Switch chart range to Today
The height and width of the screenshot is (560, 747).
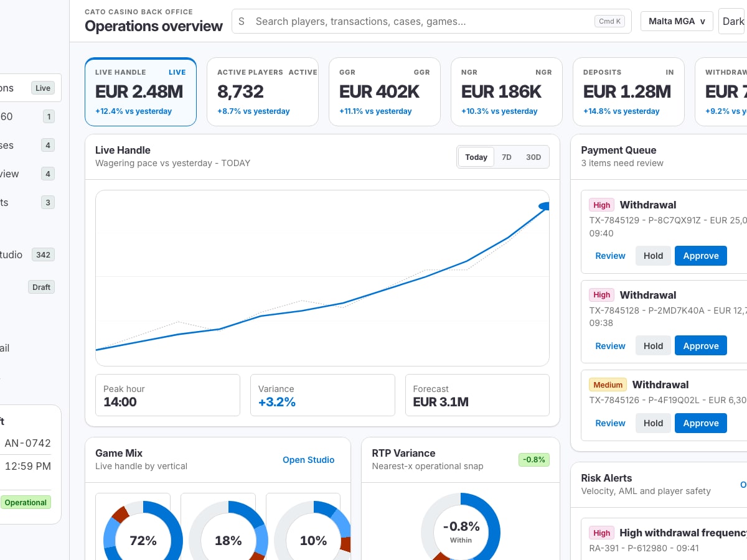click(x=476, y=157)
